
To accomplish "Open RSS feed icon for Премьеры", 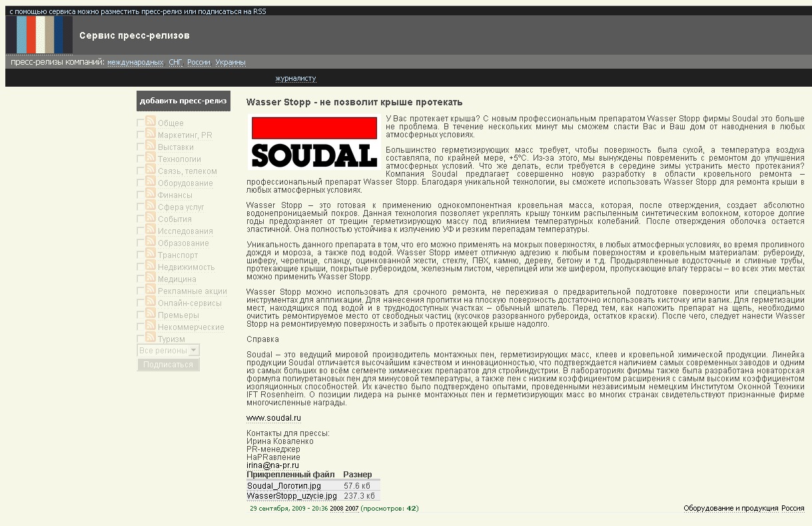I will pos(151,314).
